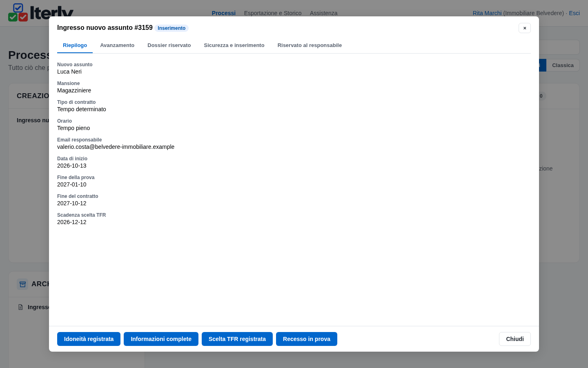Open the Assistenza page
The height and width of the screenshot is (368, 588).
(x=323, y=13)
